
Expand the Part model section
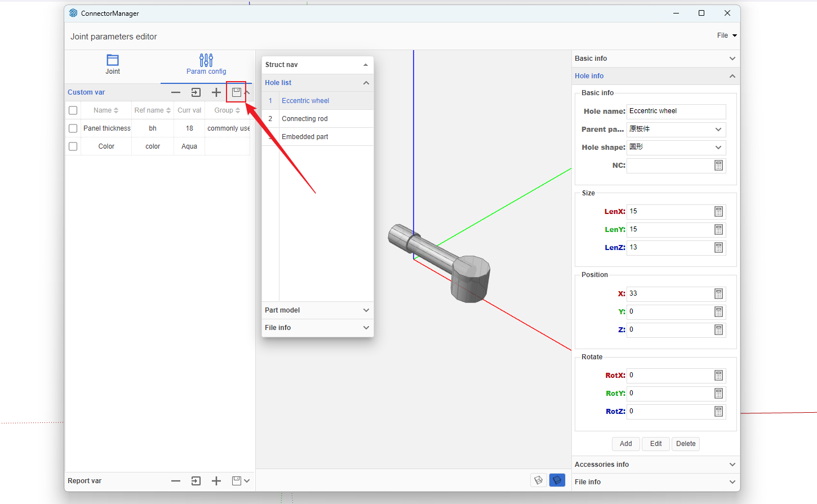(x=317, y=310)
